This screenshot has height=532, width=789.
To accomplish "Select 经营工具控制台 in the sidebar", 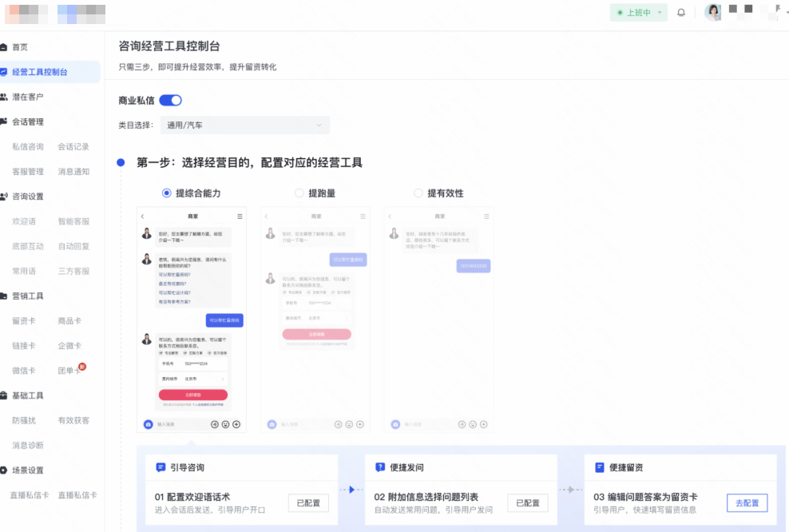I will coord(48,72).
